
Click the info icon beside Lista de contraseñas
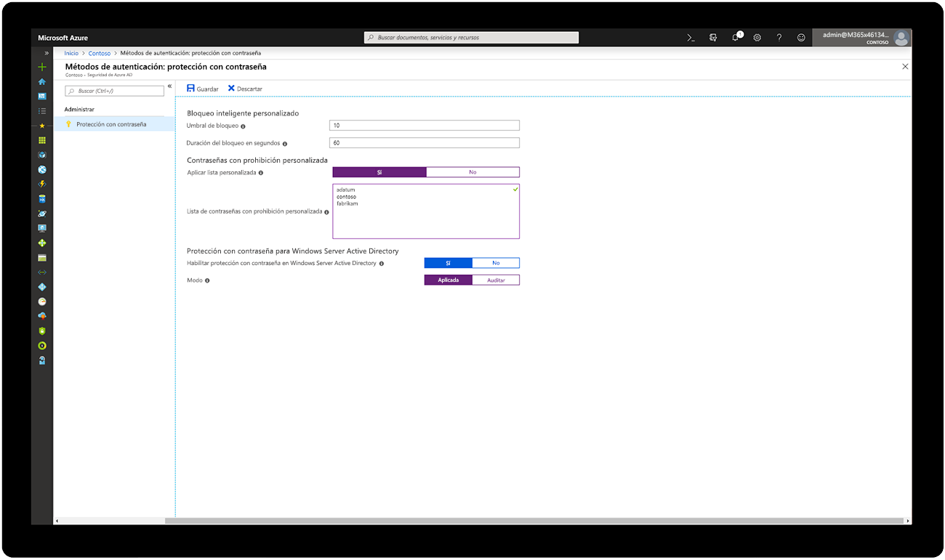[x=326, y=212]
